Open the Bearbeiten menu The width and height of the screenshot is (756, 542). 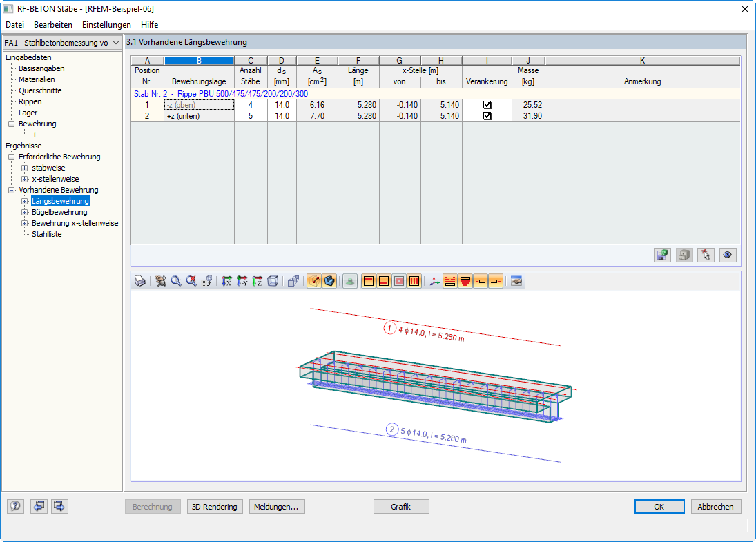point(53,25)
